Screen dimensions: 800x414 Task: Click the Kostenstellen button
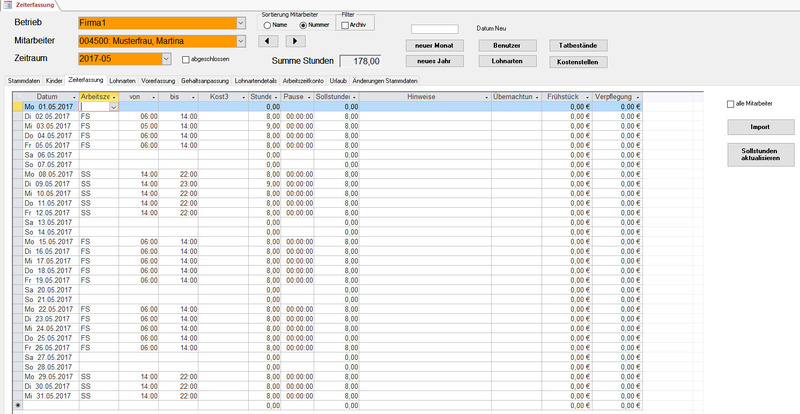tap(579, 62)
